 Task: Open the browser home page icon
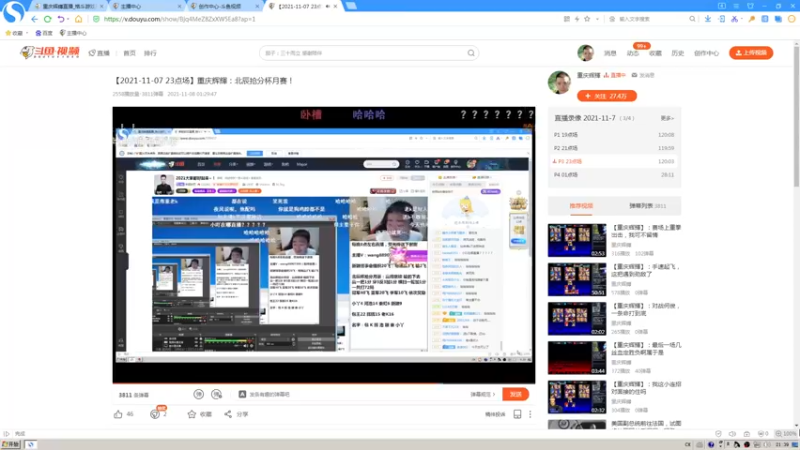click(78, 19)
